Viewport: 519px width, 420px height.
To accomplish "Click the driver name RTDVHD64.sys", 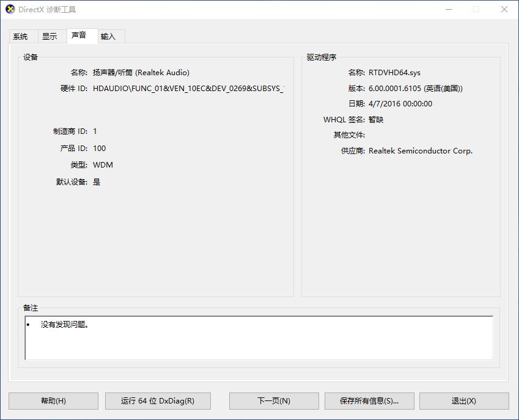I will [394, 73].
